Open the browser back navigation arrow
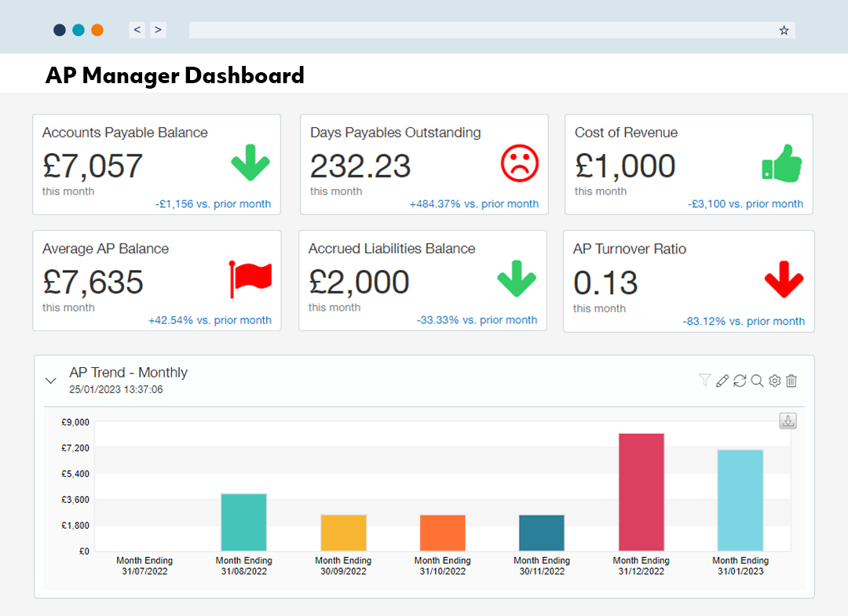Image resolution: width=848 pixels, height=616 pixels. [x=137, y=29]
